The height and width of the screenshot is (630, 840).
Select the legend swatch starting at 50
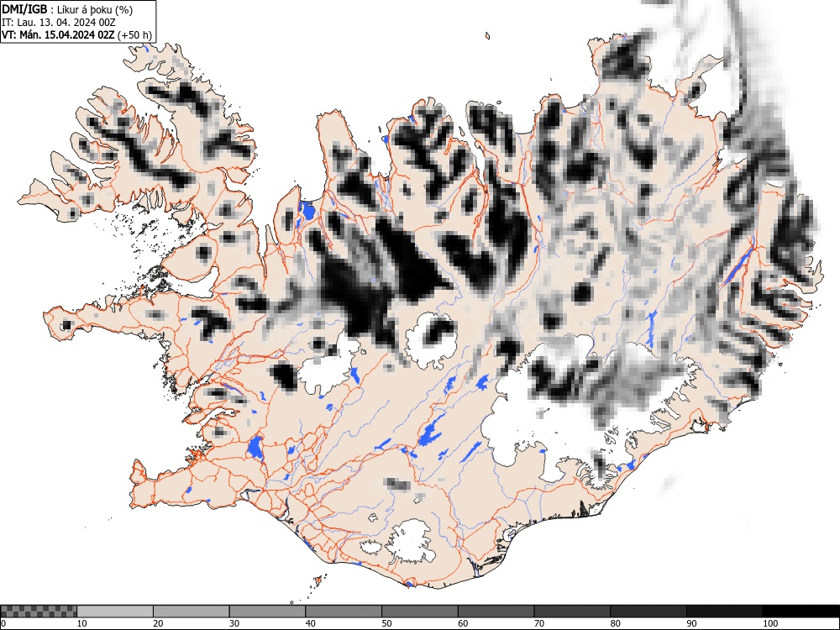[419, 612]
